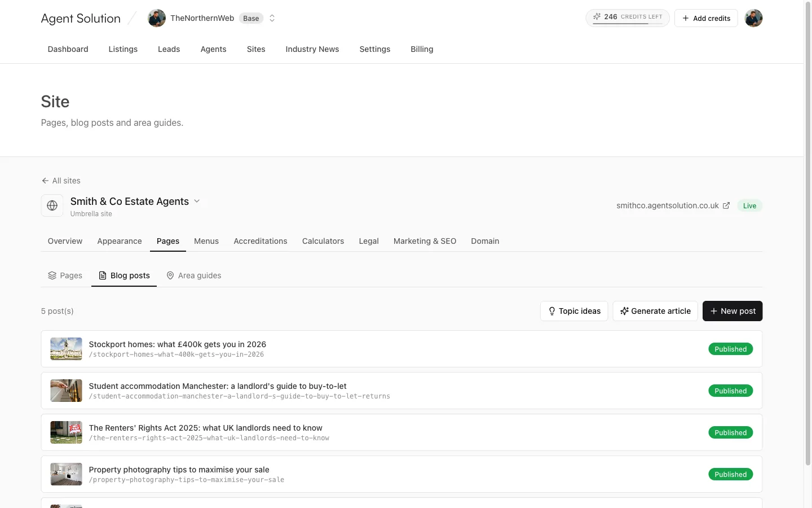Screen dimensions: 812x508
Task: Click the back arrow next to All sites
Action: pos(45,181)
